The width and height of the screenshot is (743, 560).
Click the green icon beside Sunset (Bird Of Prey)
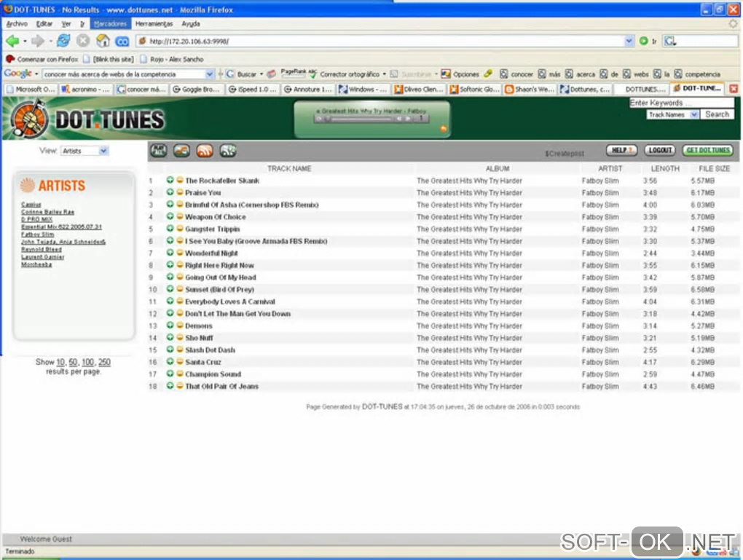170,289
